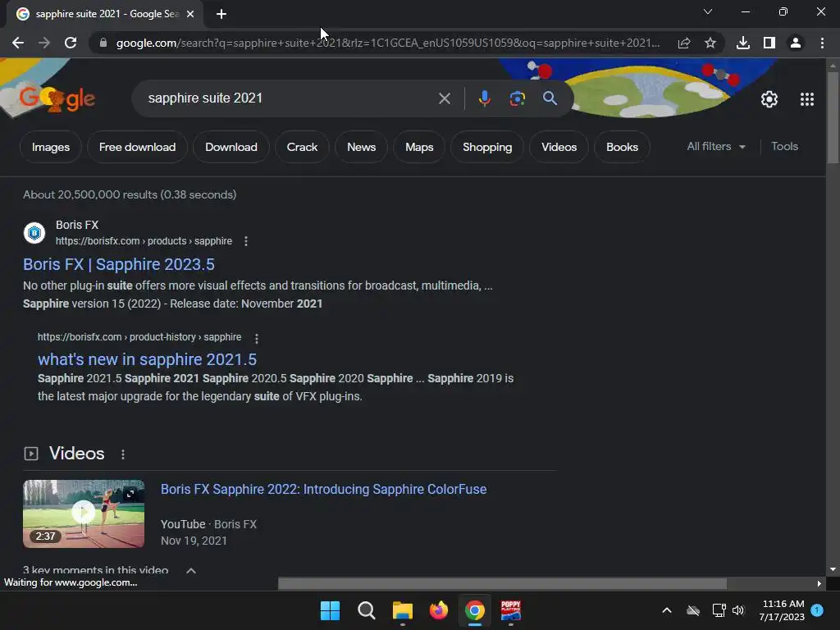This screenshot has height=630, width=840.
Task: Expand the All filters dropdown
Action: (716, 146)
